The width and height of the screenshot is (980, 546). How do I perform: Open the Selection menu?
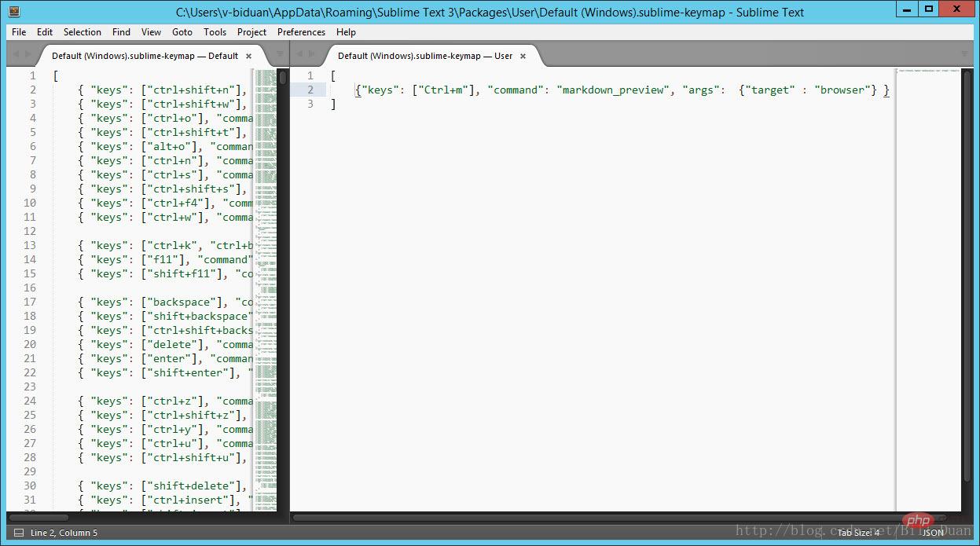[x=83, y=32]
